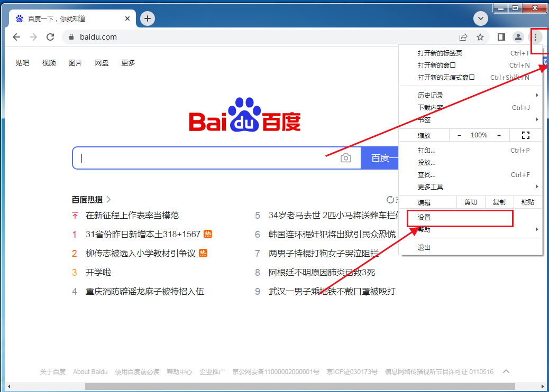
Task: Open the 视频 link
Action: tap(49, 63)
